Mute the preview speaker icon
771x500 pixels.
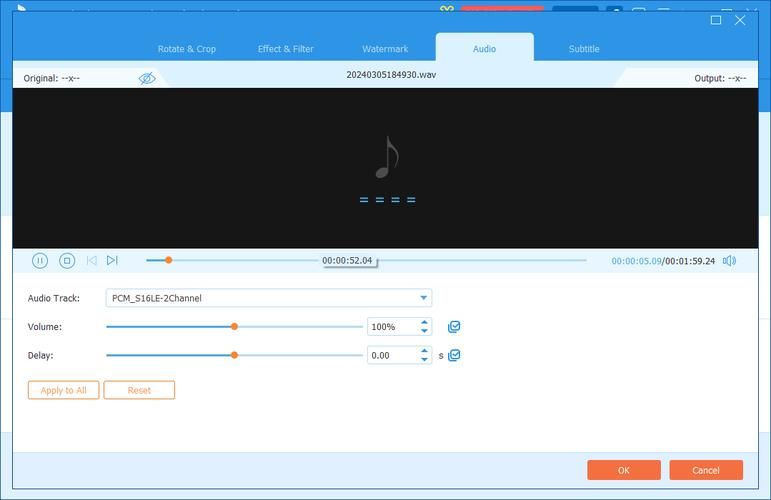coord(729,261)
